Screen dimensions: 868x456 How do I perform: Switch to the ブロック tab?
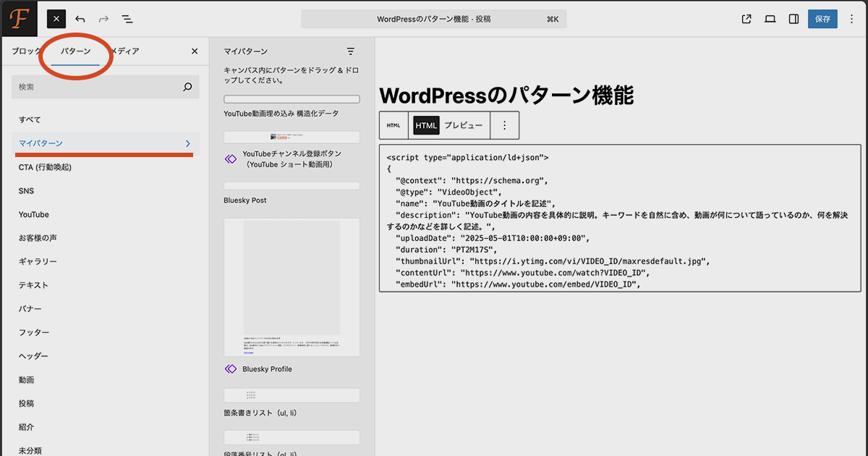[x=27, y=51]
